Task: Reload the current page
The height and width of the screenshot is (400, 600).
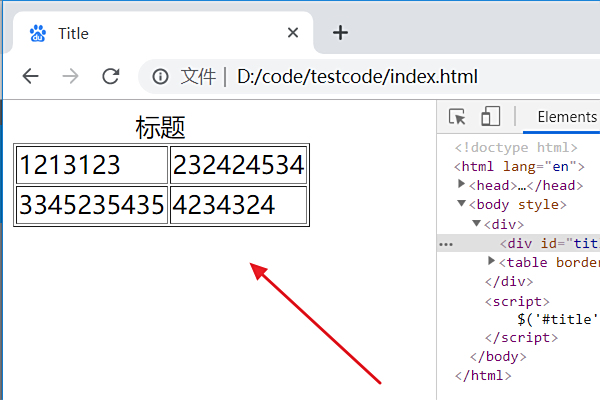Action: tap(111, 76)
